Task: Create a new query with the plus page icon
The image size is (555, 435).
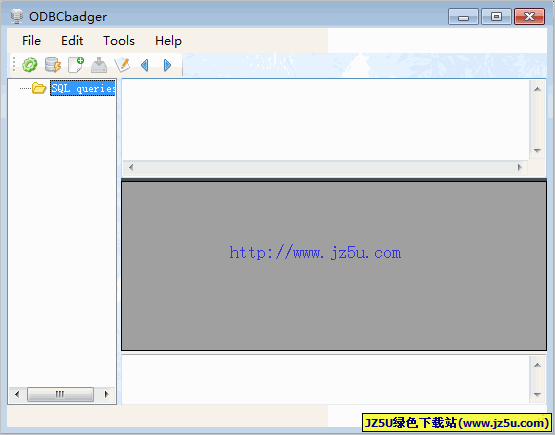Action: [x=76, y=65]
